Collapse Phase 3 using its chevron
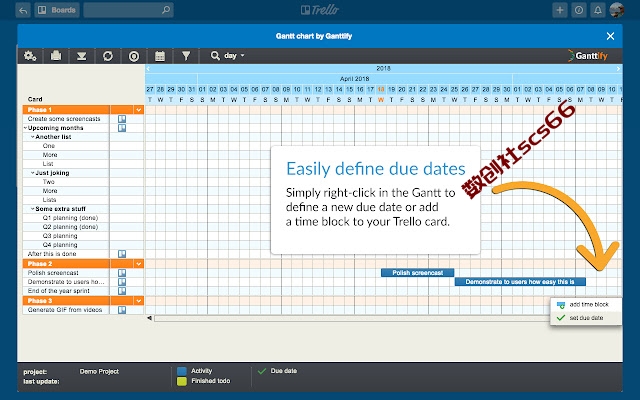The image size is (640, 400). (138, 301)
